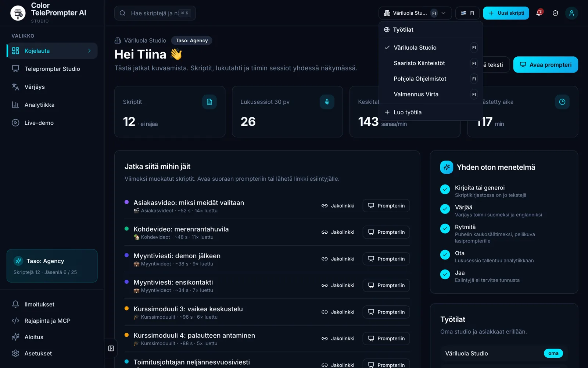Collapse the Väriluola Studio workspace dropdown

(x=415, y=13)
